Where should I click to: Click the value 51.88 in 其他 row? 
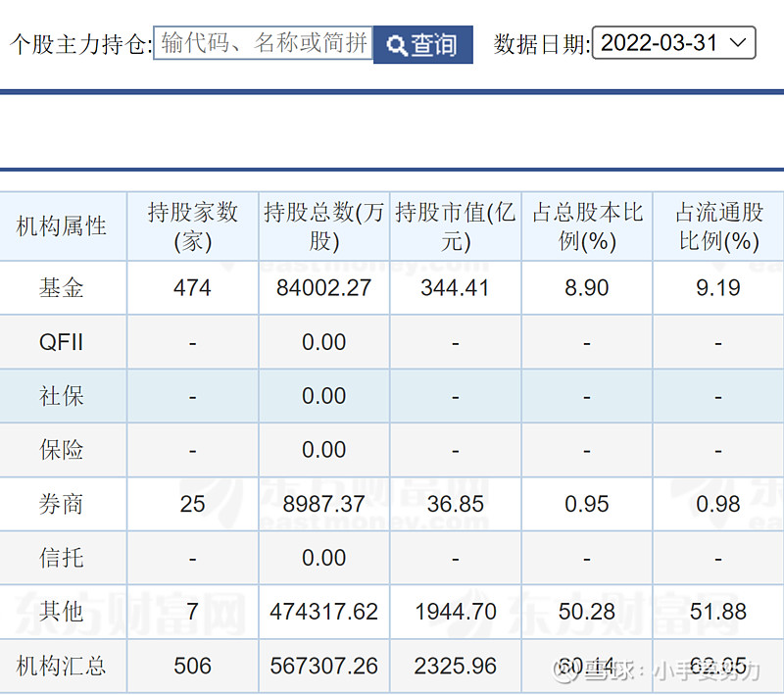[x=718, y=612]
